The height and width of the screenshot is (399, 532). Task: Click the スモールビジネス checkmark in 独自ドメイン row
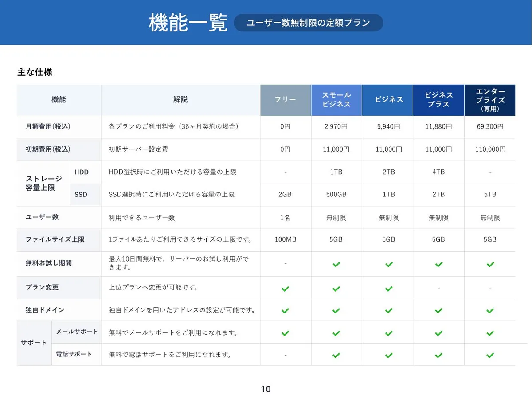(336, 311)
